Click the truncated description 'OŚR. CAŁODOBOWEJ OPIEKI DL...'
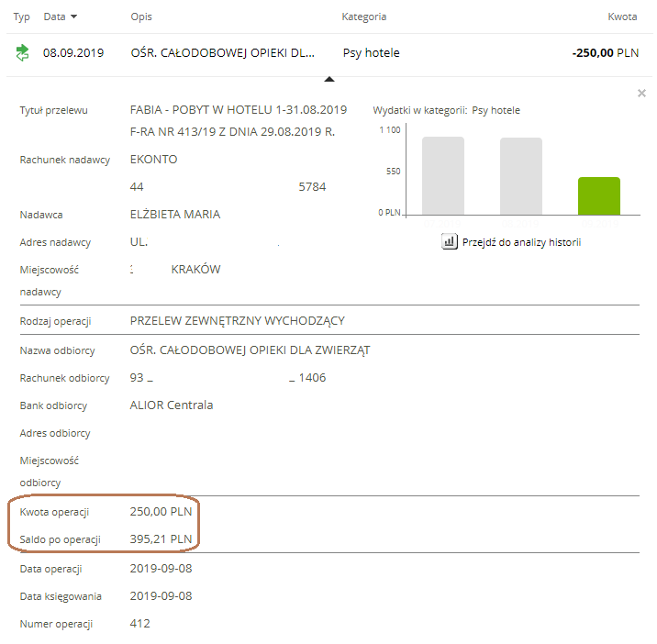The image size is (657, 644). click(223, 53)
